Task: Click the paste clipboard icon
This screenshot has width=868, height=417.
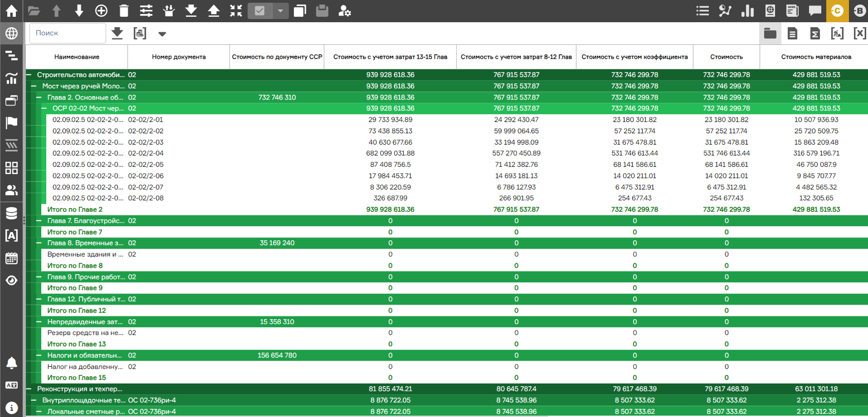Action: (x=322, y=11)
